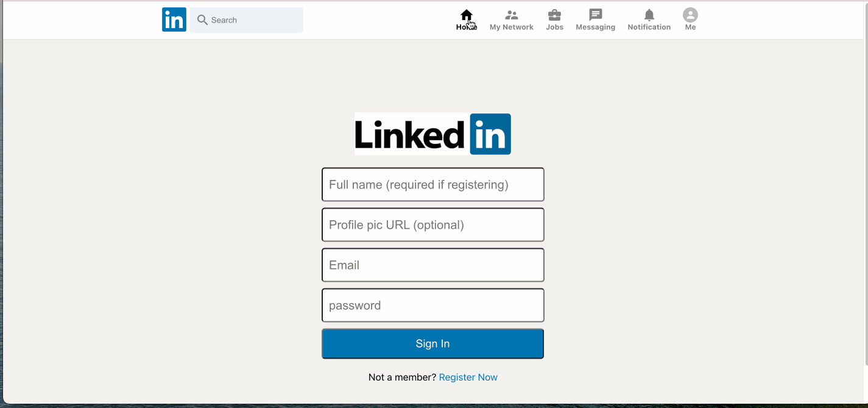Viewport: 868px width, 408px height.
Task: Open the Messaging chat bubble icon
Action: click(596, 15)
